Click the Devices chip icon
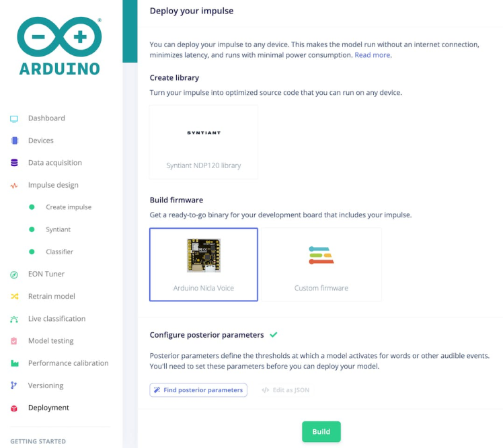This screenshot has width=503, height=448. click(x=14, y=141)
